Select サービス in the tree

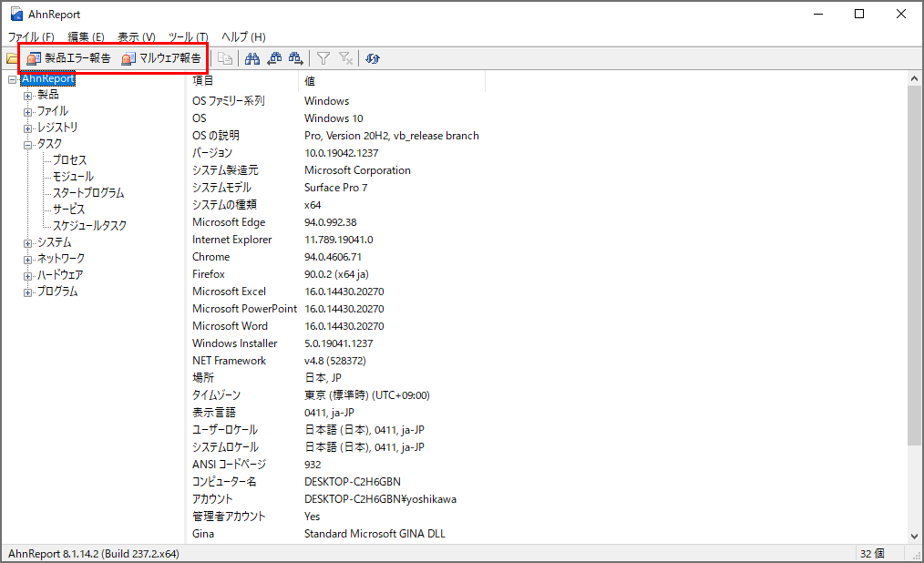(x=69, y=209)
